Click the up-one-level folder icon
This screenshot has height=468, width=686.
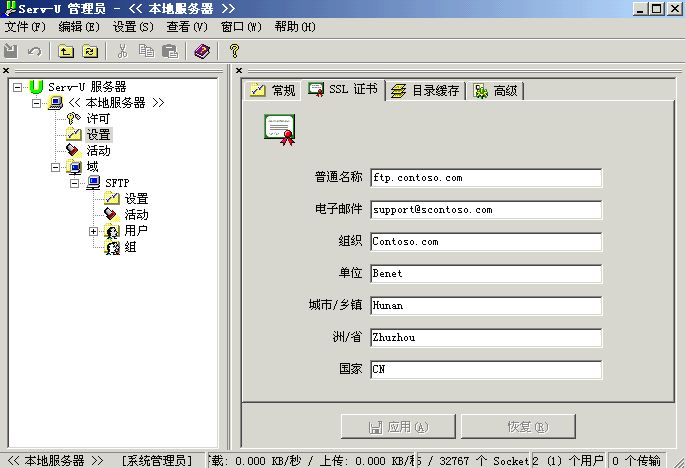(66, 51)
